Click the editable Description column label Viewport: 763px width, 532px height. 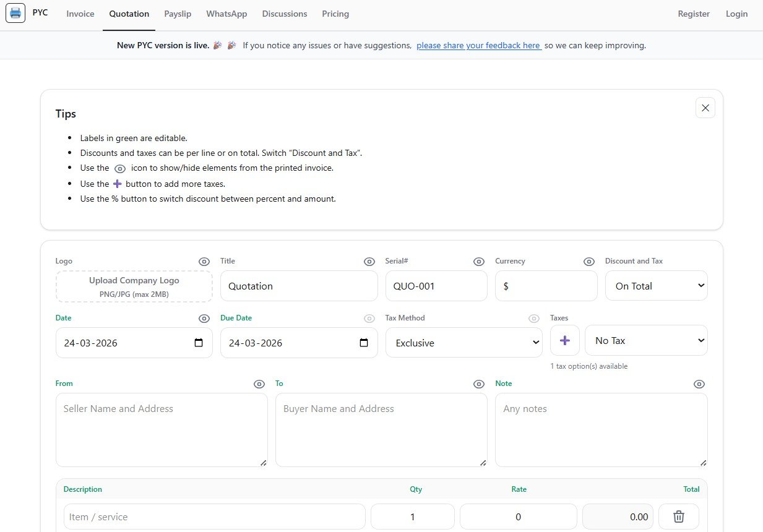pos(82,489)
